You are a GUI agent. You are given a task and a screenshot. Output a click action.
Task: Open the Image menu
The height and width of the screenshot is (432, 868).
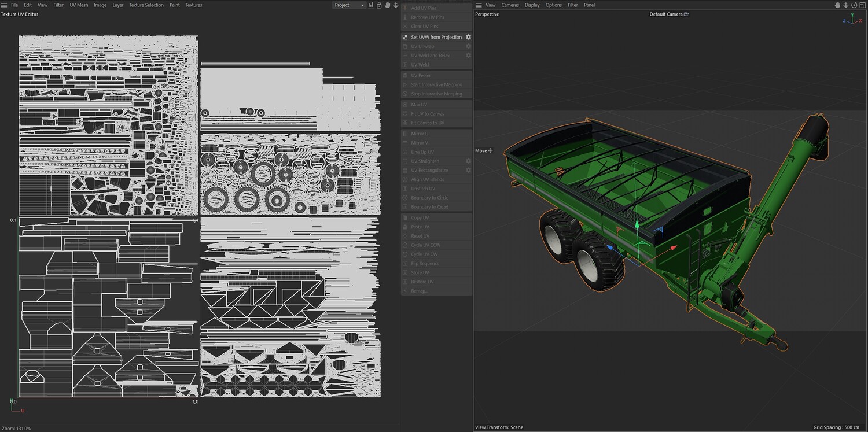(x=100, y=5)
